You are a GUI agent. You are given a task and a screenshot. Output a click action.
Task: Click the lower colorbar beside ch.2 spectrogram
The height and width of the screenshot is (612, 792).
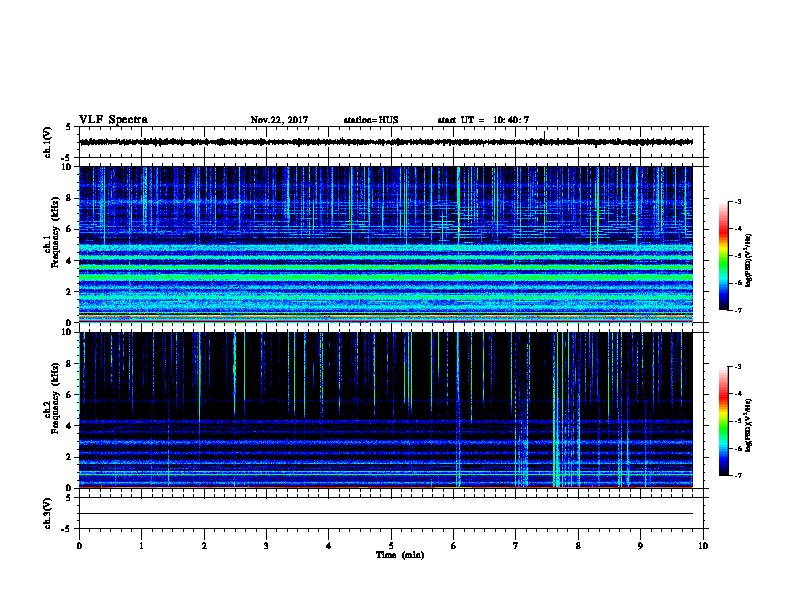724,421
